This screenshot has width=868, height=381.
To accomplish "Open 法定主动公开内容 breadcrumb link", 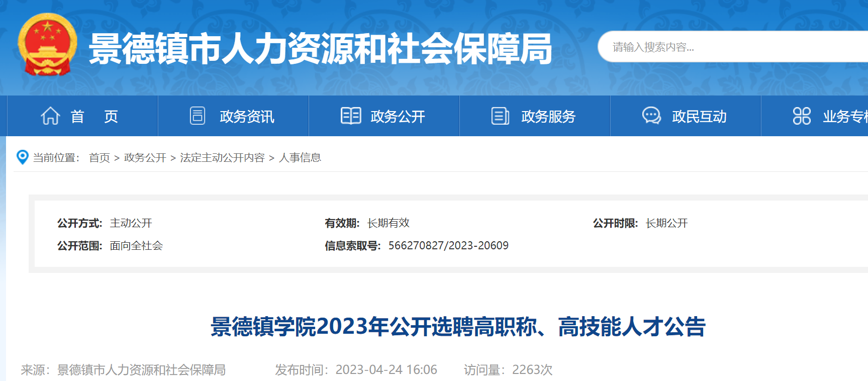I will [222, 158].
